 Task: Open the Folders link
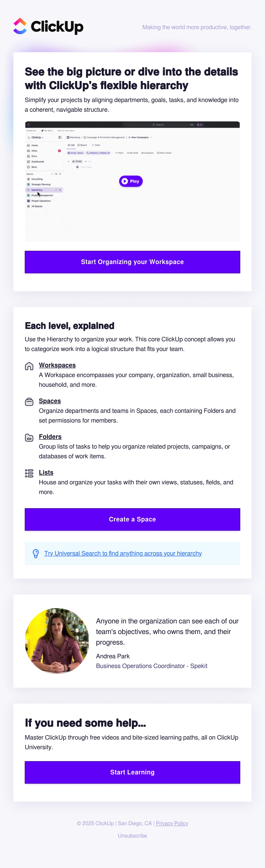[x=50, y=437]
